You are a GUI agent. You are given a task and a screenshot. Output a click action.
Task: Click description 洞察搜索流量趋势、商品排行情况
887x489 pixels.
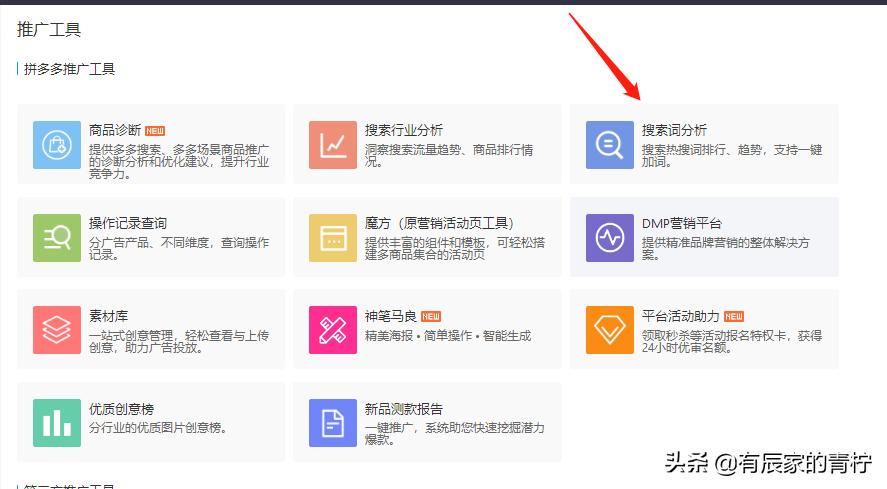[449, 156]
